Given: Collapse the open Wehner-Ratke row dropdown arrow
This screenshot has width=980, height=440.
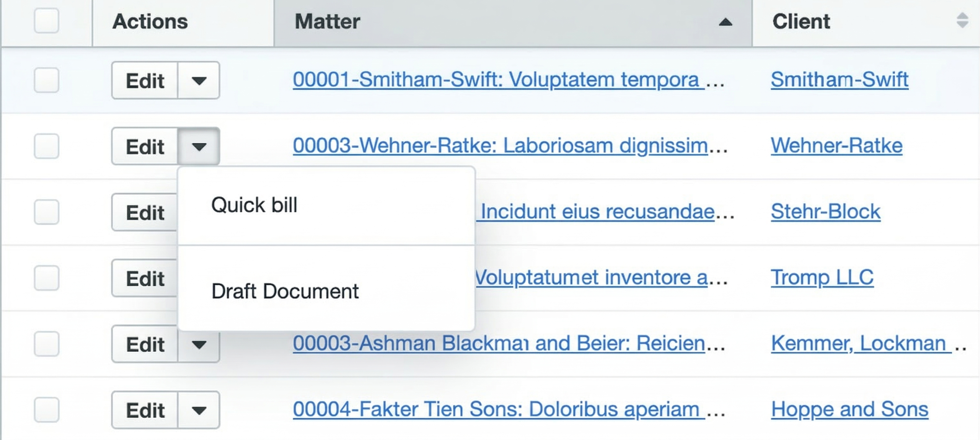Looking at the screenshot, I should (199, 146).
